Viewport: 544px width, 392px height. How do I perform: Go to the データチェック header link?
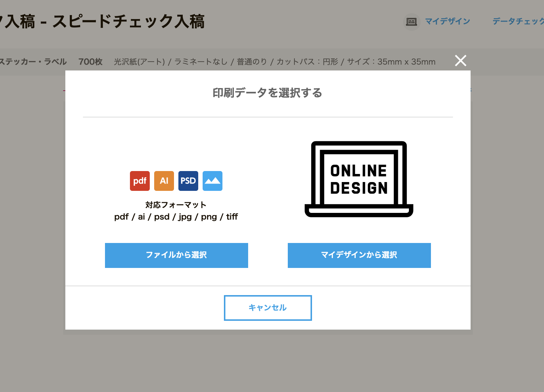coord(518,22)
